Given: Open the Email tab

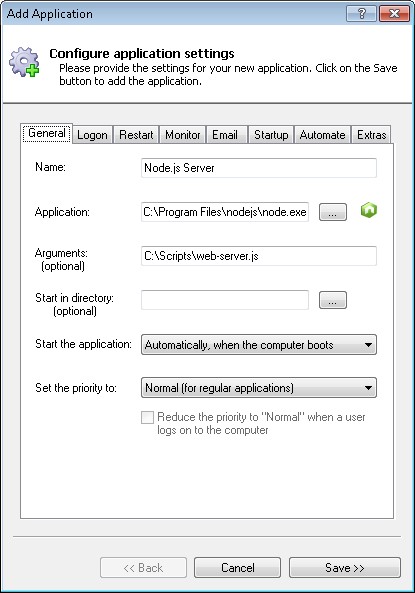Looking at the screenshot, I should coord(225,135).
